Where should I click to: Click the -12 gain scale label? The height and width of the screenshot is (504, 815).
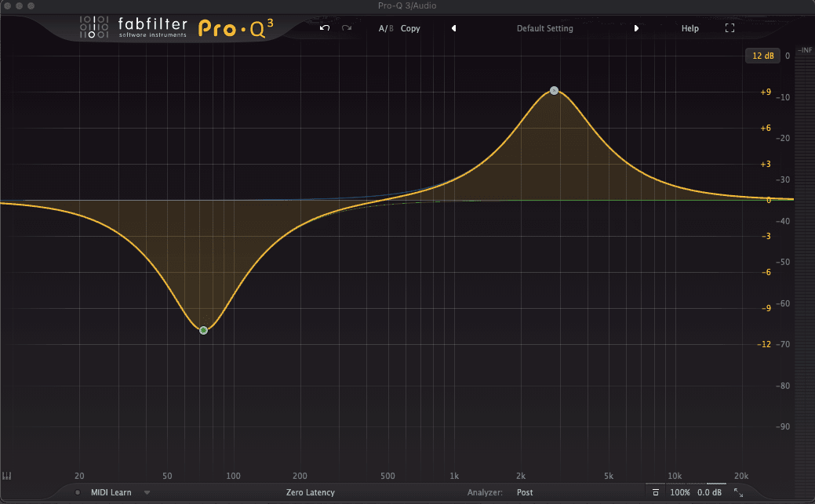(x=764, y=344)
